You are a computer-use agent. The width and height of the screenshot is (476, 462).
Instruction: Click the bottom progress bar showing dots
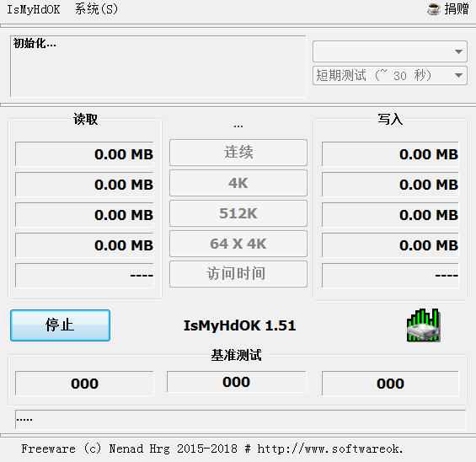[x=240, y=420]
